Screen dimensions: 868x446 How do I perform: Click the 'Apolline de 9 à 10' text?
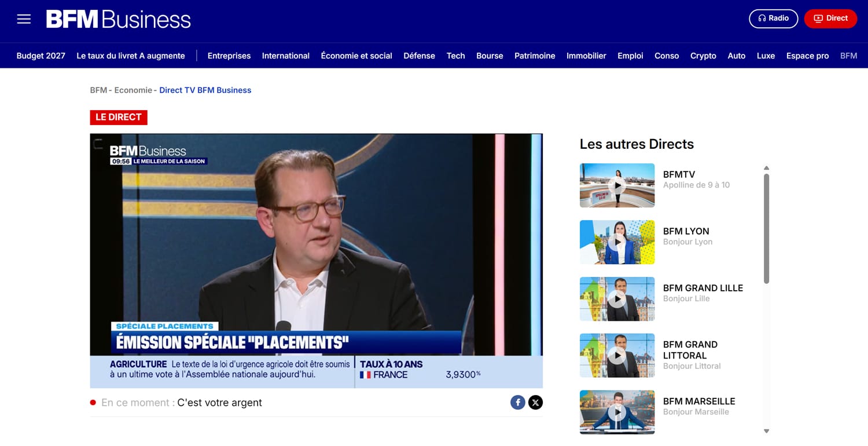pyautogui.click(x=696, y=185)
